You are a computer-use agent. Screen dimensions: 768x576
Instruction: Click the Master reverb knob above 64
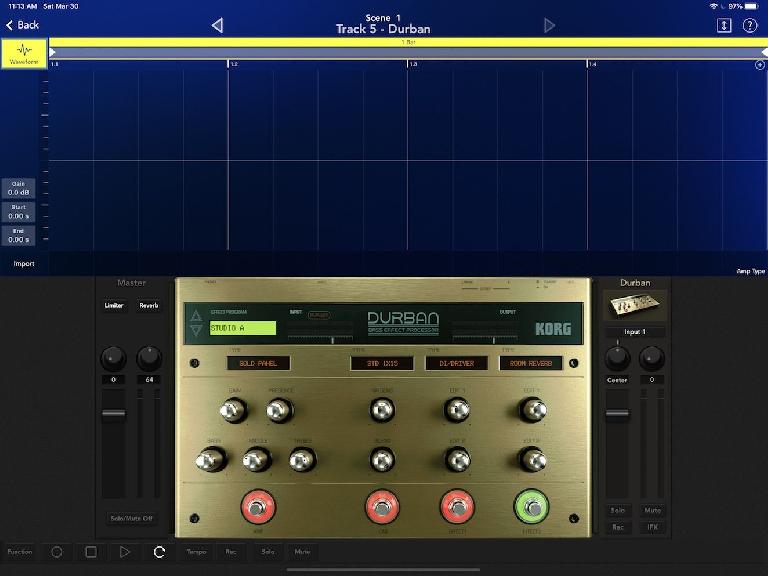coord(149,358)
